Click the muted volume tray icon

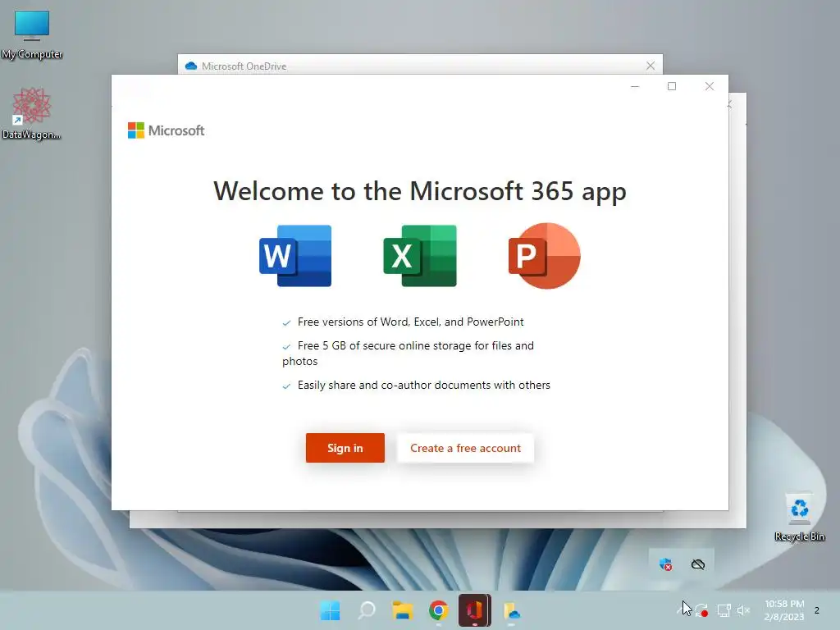tap(743, 610)
